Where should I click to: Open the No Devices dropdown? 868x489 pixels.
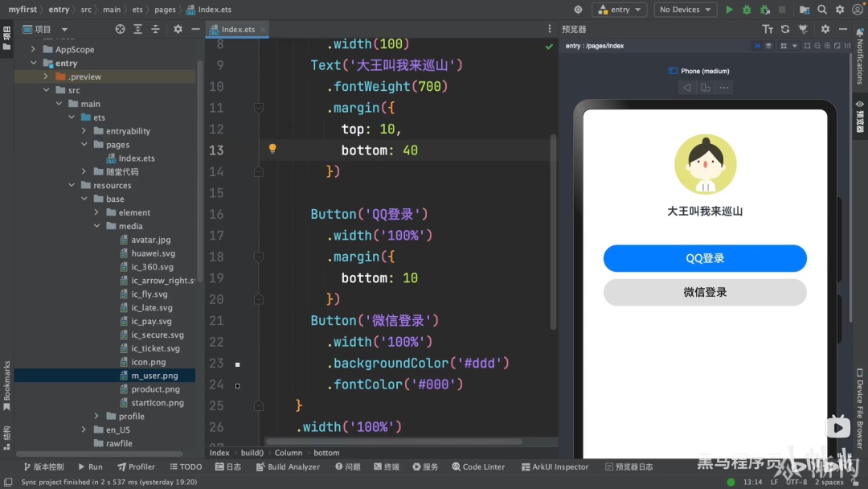[x=686, y=10]
